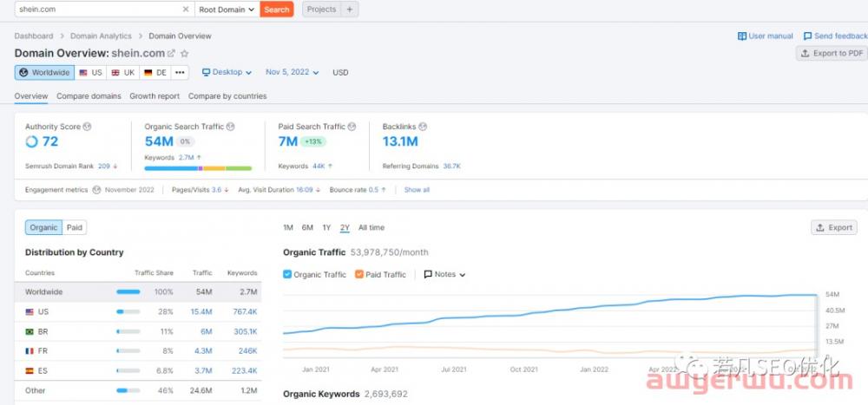
Task: Open the Overview tab
Action: (31, 96)
